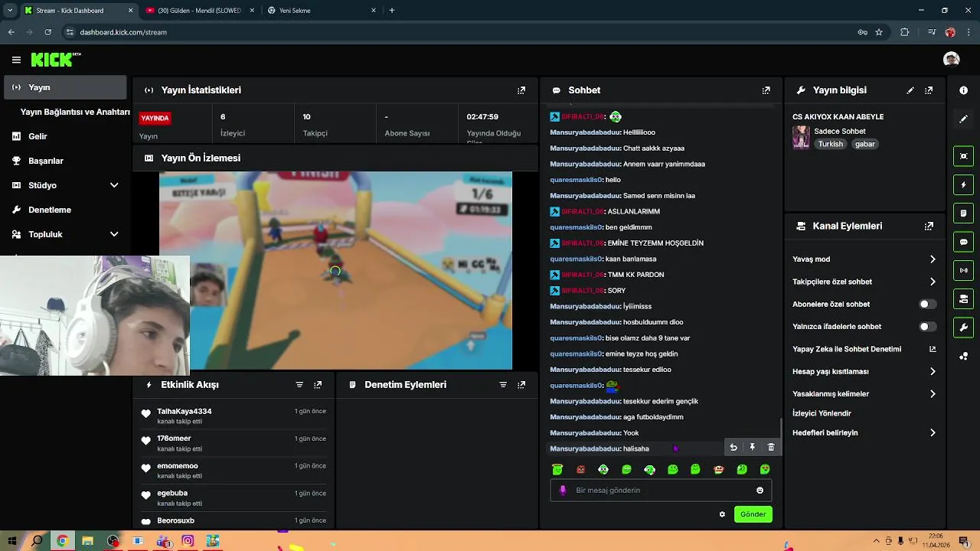Image resolution: width=980 pixels, height=551 pixels.
Task: Insert the angry red emote
Action: pos(580,469)
